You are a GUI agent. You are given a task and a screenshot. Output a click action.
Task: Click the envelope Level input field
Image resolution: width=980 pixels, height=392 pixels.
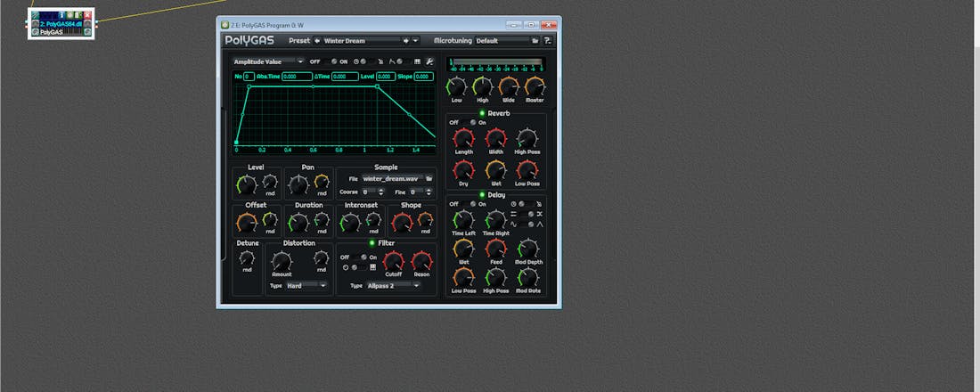click(x=386, y=77)
